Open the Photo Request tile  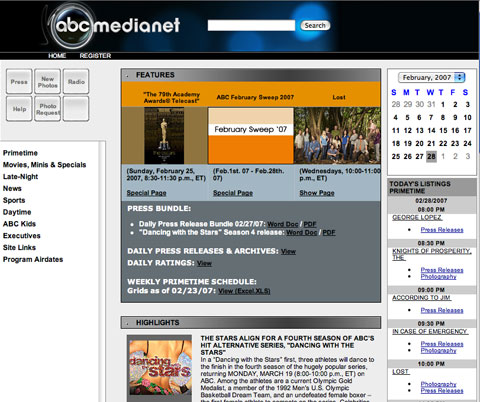pos(47,109)
